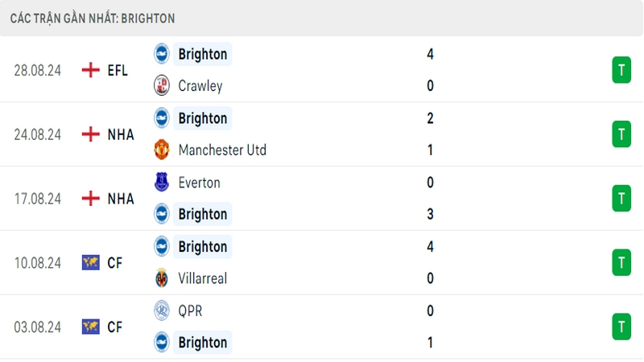The image size is (644, 362).
Task: Click the green T badge for QPR match
Action: [x=621, y=327]
